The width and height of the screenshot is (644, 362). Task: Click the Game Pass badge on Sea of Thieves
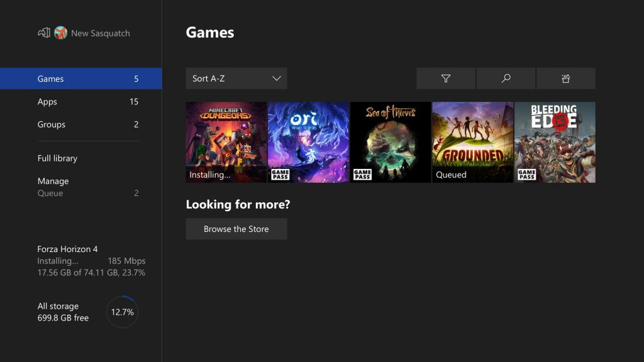click(362, 174)
